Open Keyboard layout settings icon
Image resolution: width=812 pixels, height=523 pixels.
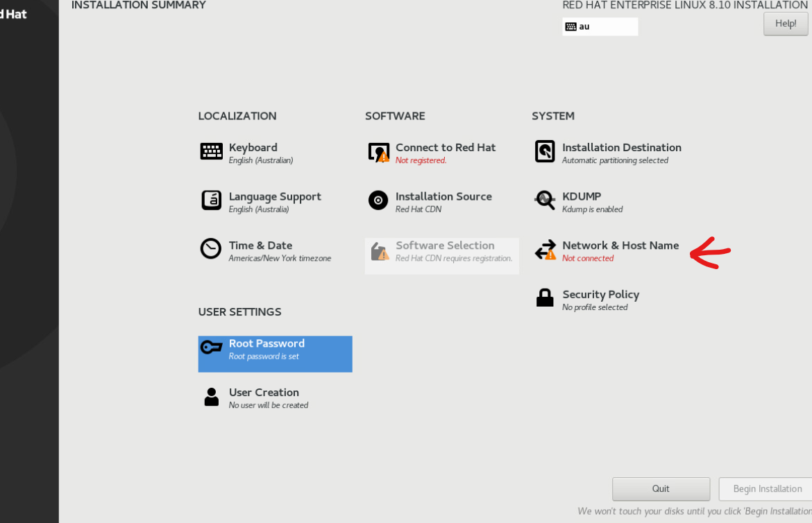coord(211,152)
